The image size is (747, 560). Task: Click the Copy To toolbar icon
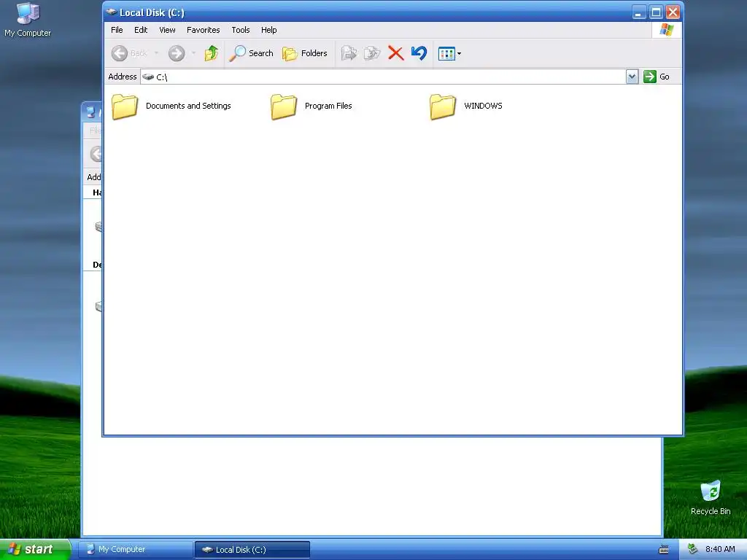[x=372, y=52]
